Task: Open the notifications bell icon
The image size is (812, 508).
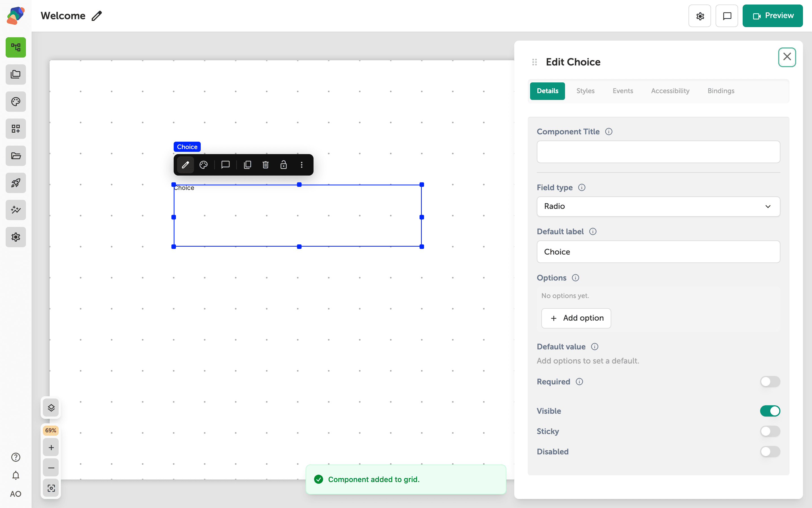Action: pos(16,476)
